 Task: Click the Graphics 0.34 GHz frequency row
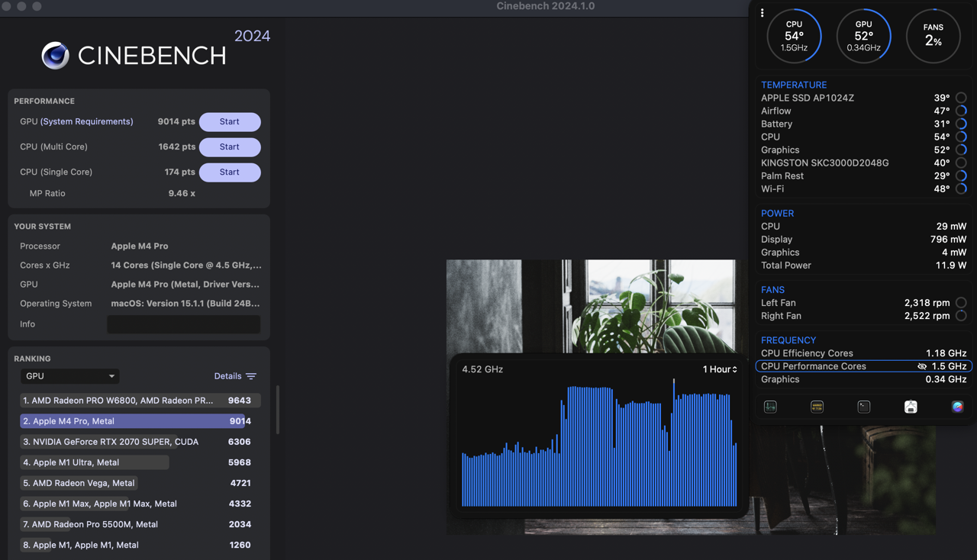click(863, 379)
